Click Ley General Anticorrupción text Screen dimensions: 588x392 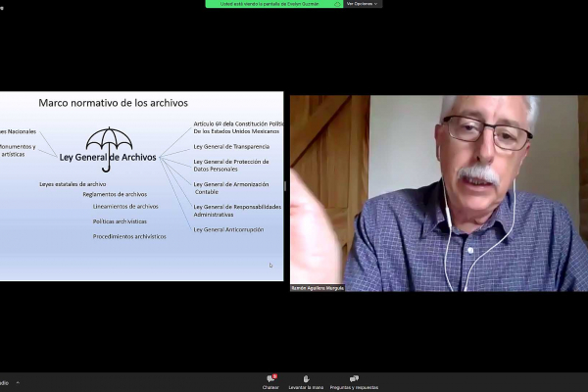point(228,229)
